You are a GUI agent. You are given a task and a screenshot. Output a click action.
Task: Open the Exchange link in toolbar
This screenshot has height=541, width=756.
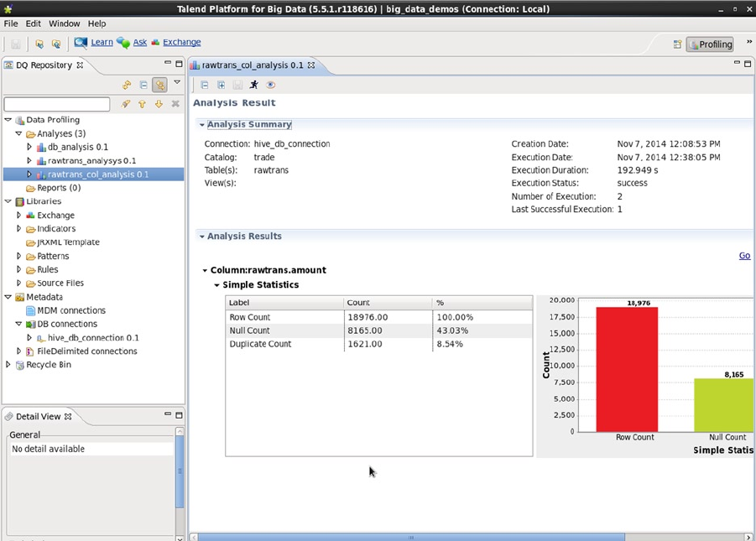click(182, 43)
